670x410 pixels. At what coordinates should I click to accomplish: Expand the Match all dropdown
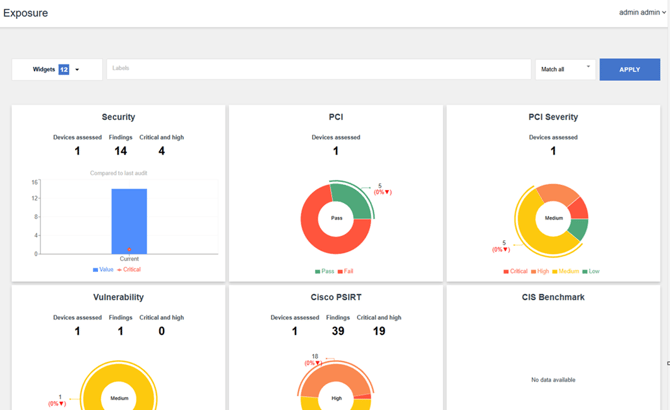click(x=565, y=69)
